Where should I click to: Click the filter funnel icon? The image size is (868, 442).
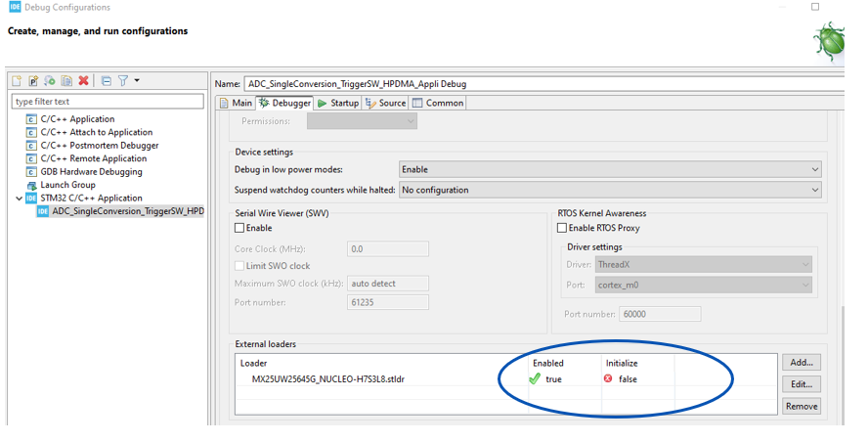123,81
